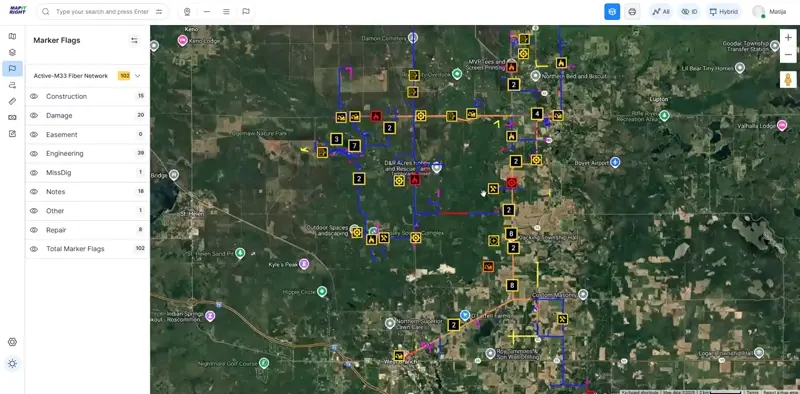This screenshot has width=800, height=394.
Task: Click the Custom Masonry map pin
Action: [x=583, y=294]
